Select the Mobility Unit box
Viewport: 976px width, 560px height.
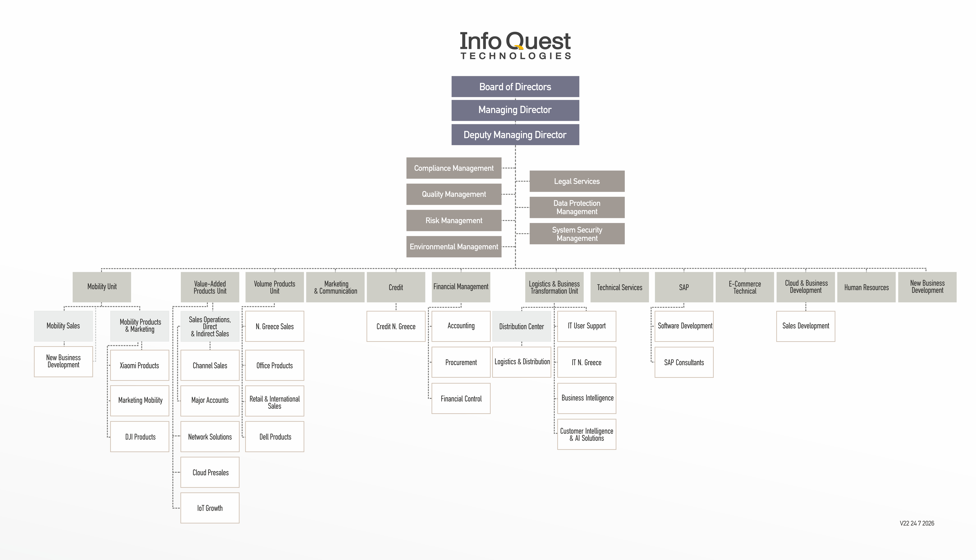pyautogui.click(x=102, y=287)
